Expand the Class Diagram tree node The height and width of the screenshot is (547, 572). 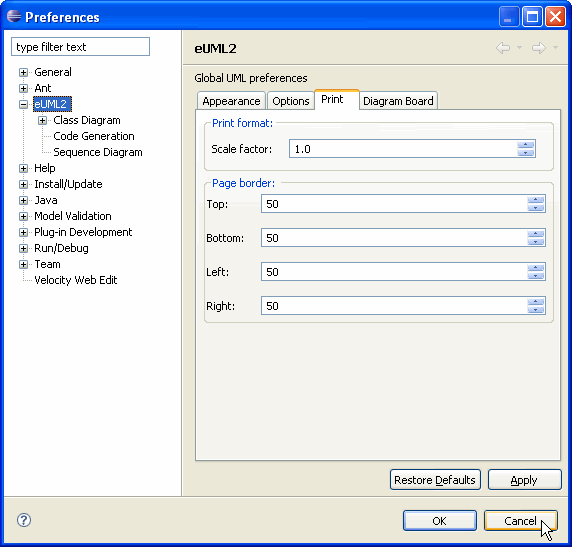click(x=42, y=120)
